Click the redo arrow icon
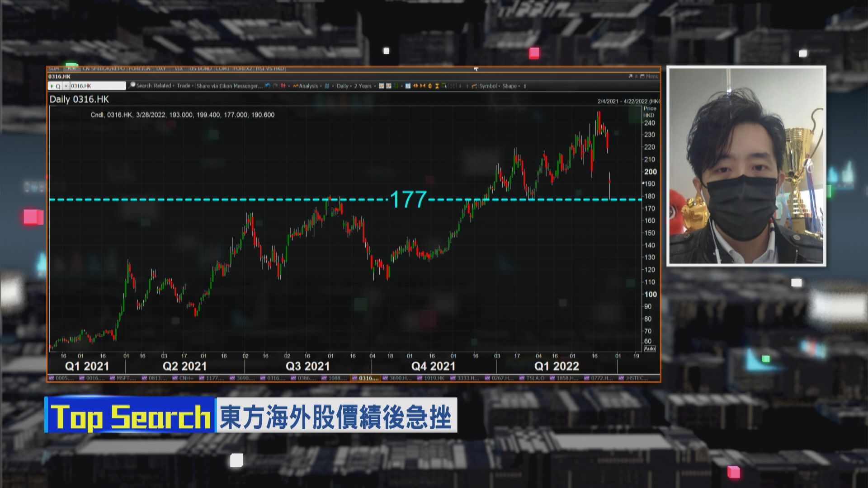The width and height of the screenshot is (868, 488). point(274,86)
